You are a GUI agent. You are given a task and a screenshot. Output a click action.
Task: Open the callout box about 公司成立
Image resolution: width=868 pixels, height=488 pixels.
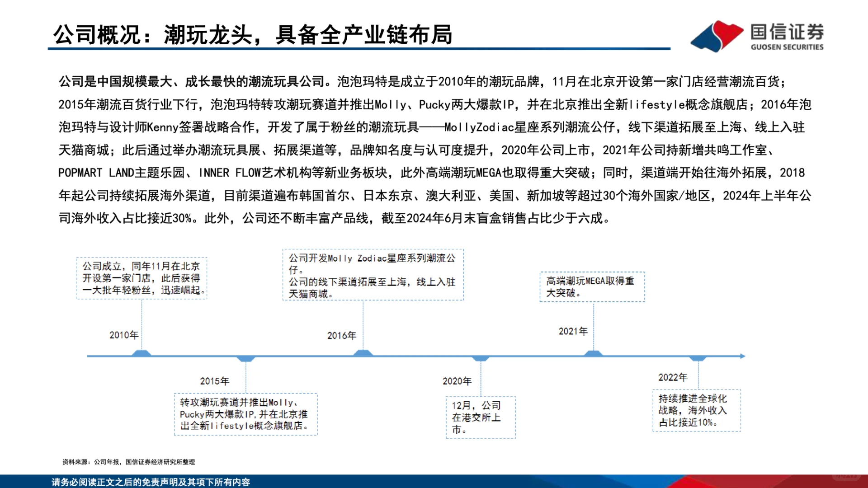click(142, 278)
